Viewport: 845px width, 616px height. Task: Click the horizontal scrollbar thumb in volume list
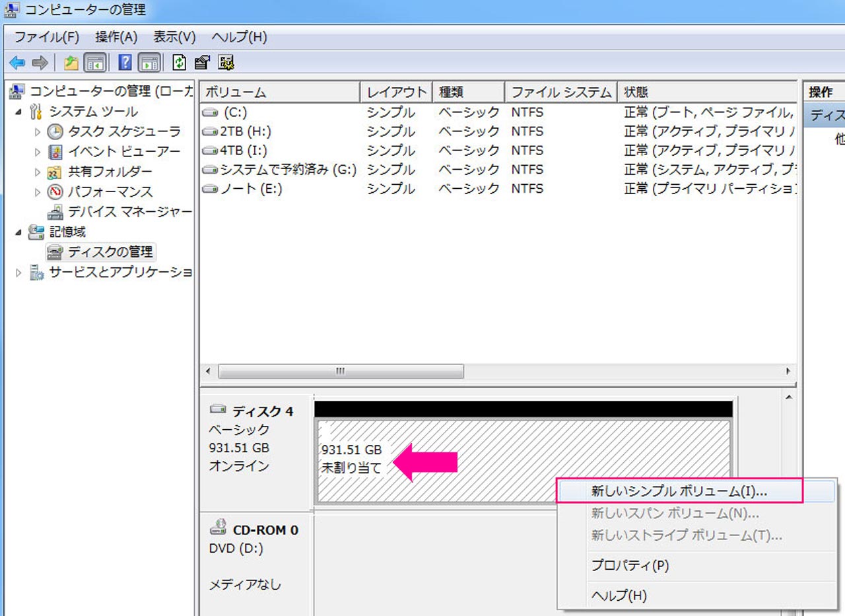[x=341, y=371]
